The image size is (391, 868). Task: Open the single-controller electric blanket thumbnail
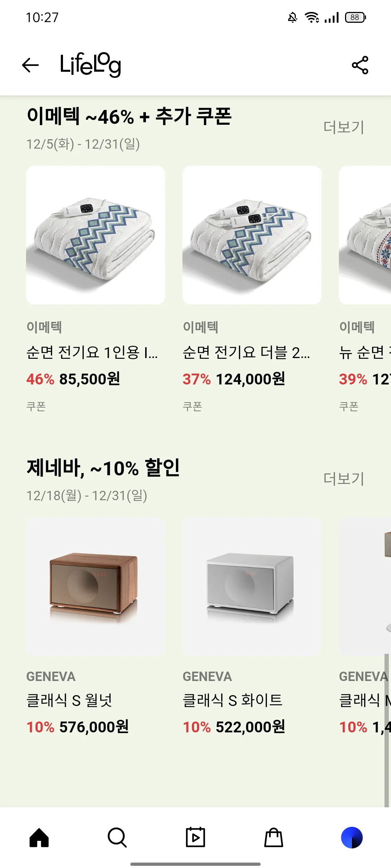(96, 235)
